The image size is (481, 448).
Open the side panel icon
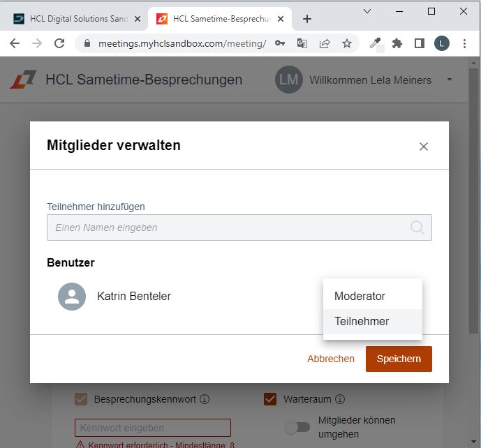click(420, 43)
